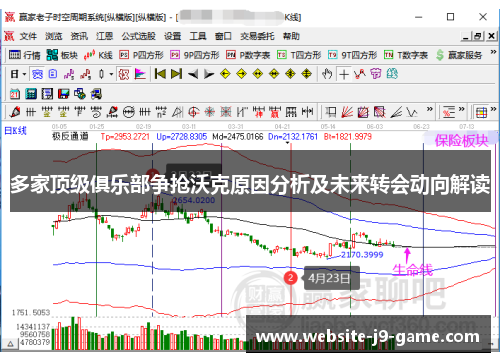500x362 pixels.
Task: Toggle the chart grid display icon
Action: [481, 113]
